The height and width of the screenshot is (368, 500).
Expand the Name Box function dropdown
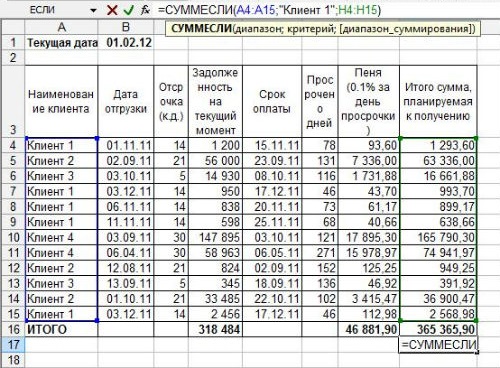point(93,10)
